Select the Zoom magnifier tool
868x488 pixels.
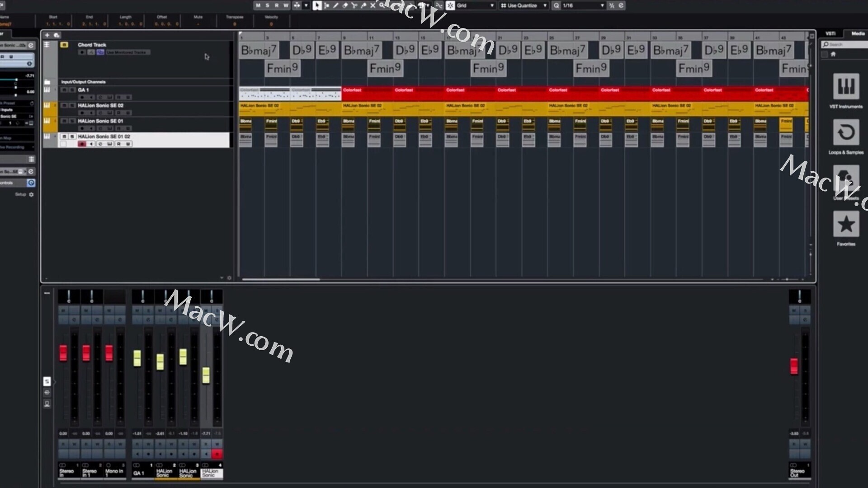click(x=382, y=5)
